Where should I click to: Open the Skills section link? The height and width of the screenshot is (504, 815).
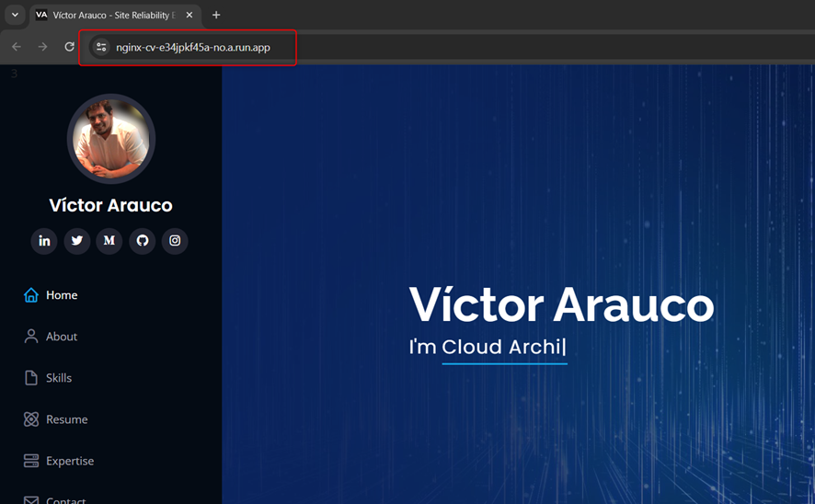coord(58,378)
